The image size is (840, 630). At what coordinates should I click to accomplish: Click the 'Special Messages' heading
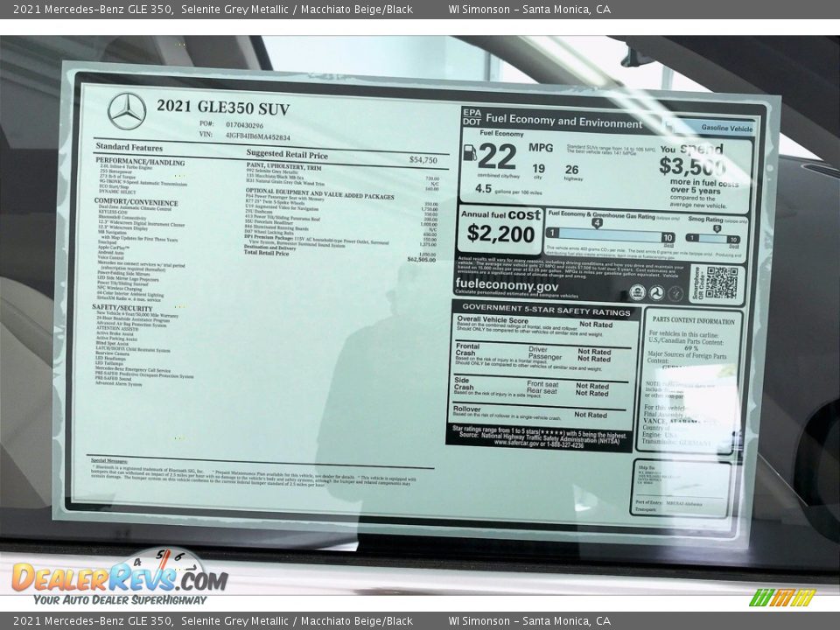tap(109, 461)
